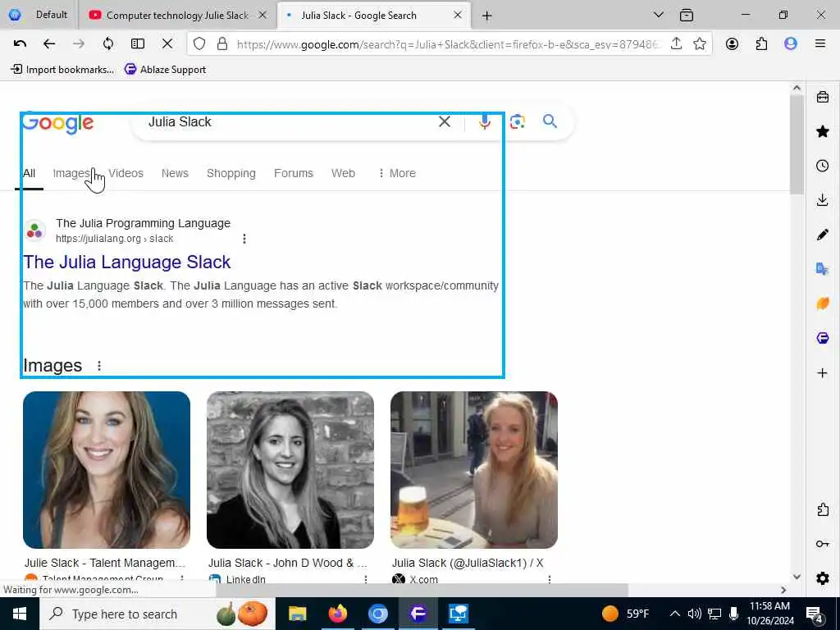Switch to the Images search tab
The image size is (840, 630).
(x=71, y=173)
